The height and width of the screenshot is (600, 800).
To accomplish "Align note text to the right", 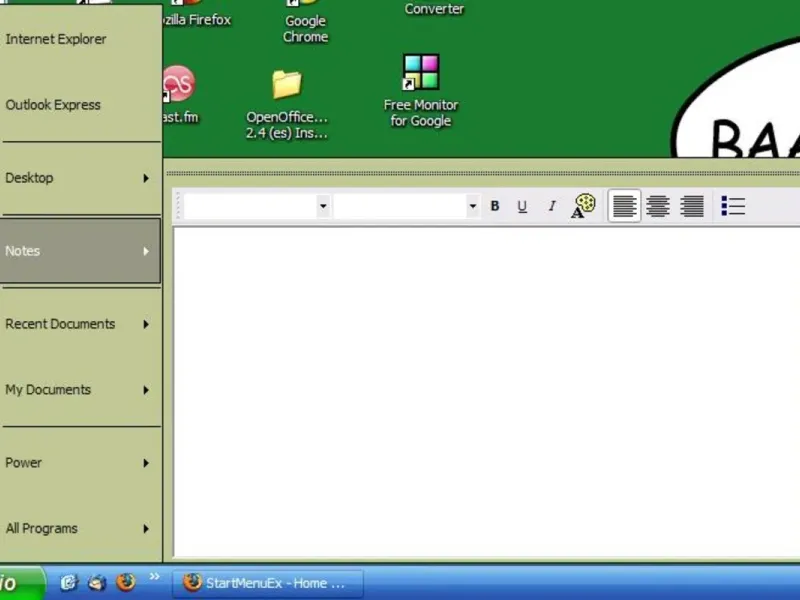I will [x=692, y=206].
